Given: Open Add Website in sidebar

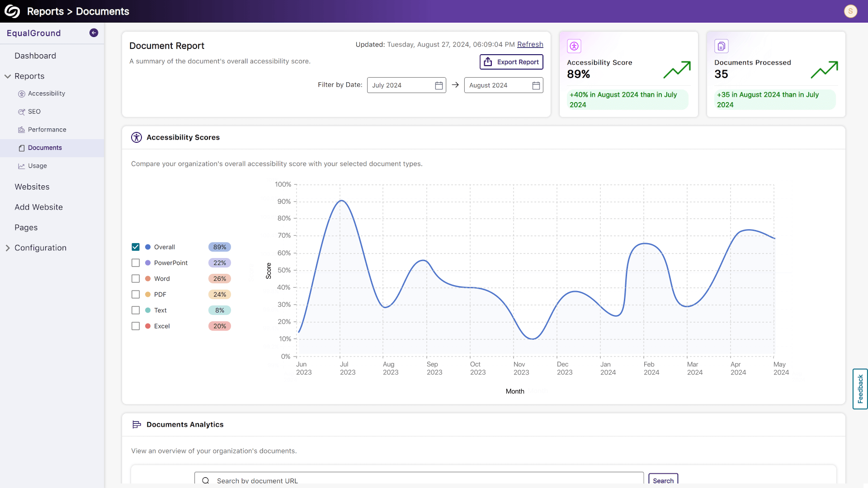Looking at the screenshot, I should [38, 207].
